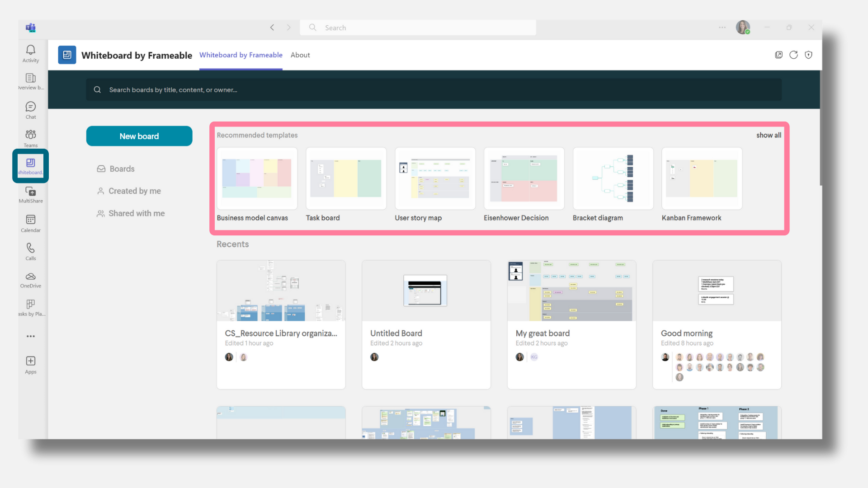Open the Apps store icon
The height and width of the screenshot is (488, 868).
(31, 365)
